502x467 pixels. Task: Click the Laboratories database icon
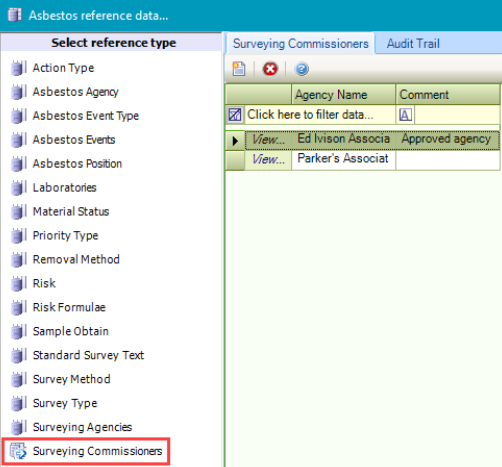click(18, 188)
